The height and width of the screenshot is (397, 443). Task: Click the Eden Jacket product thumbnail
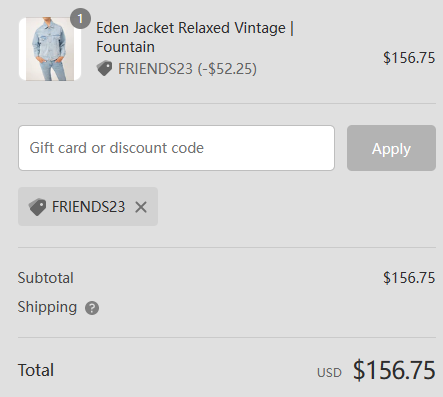pyautogui.click(x=50, y=49)
